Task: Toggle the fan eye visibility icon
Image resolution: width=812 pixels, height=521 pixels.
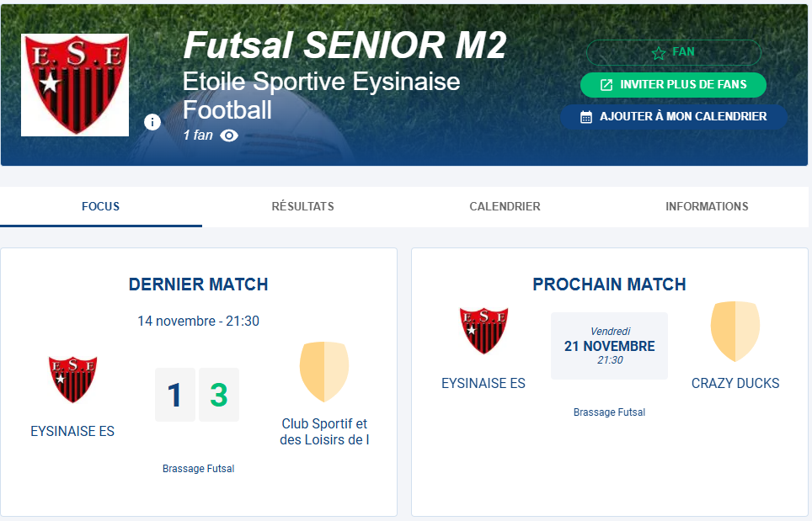Action: tap(228, 136)
